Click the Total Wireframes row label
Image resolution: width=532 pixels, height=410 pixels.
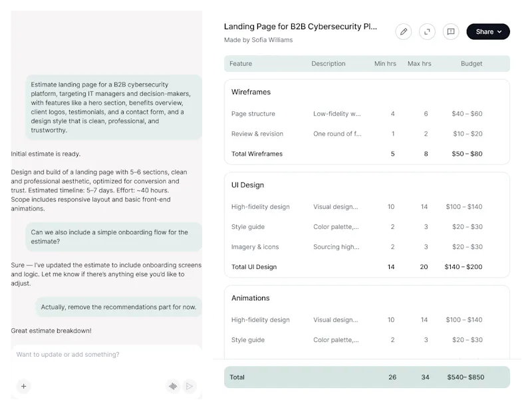[x=257, y=154]
